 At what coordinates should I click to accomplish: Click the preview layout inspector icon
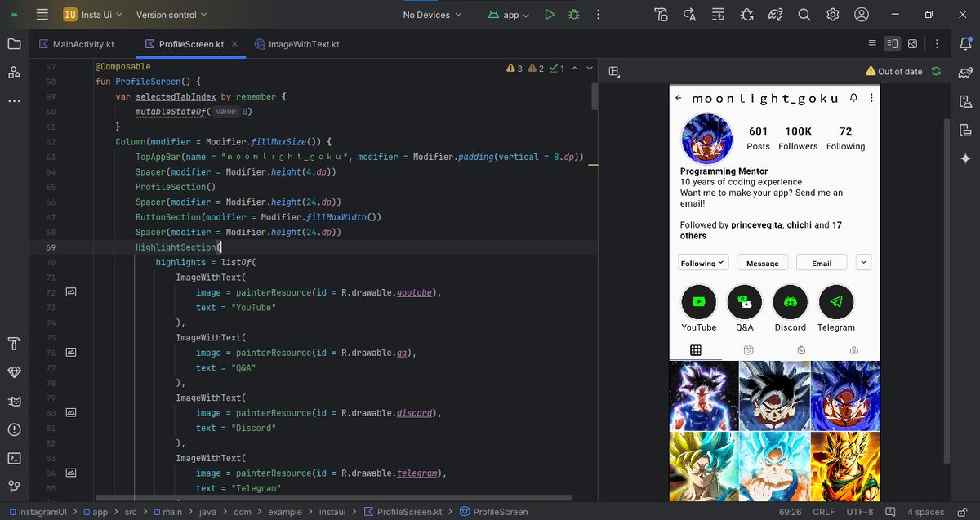[x=614, y=71]
